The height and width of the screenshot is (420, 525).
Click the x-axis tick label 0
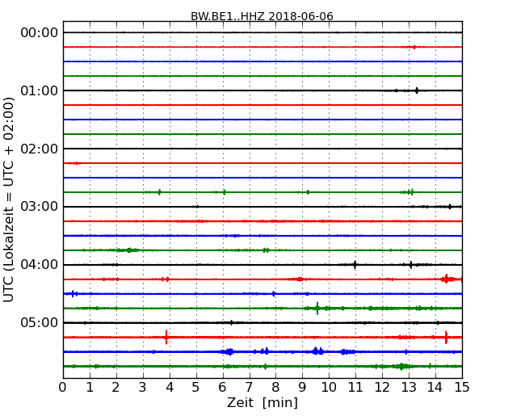[x=63, y=388]
